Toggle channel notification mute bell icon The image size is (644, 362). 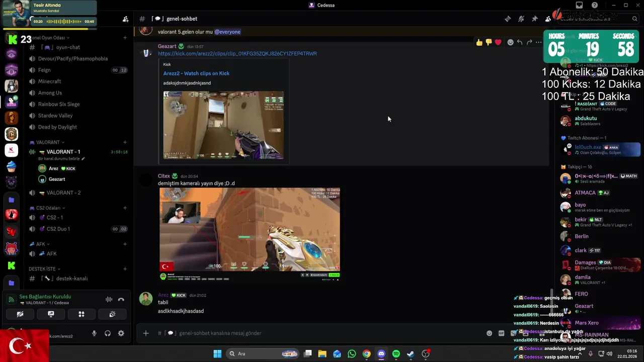(x=521, y=19)
